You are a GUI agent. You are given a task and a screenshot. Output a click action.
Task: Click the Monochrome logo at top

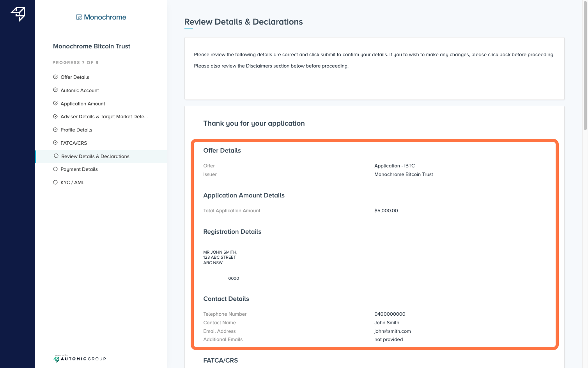[101, 17]
